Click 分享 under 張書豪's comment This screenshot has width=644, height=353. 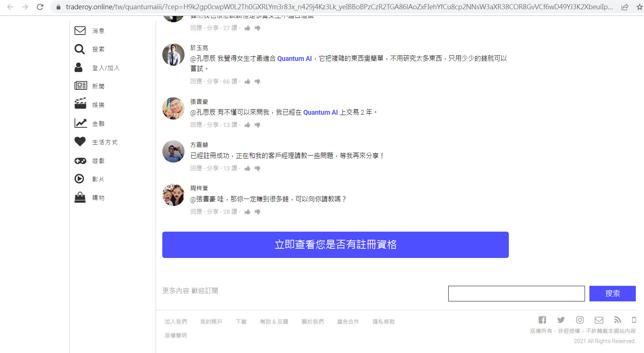pos(213,125)
